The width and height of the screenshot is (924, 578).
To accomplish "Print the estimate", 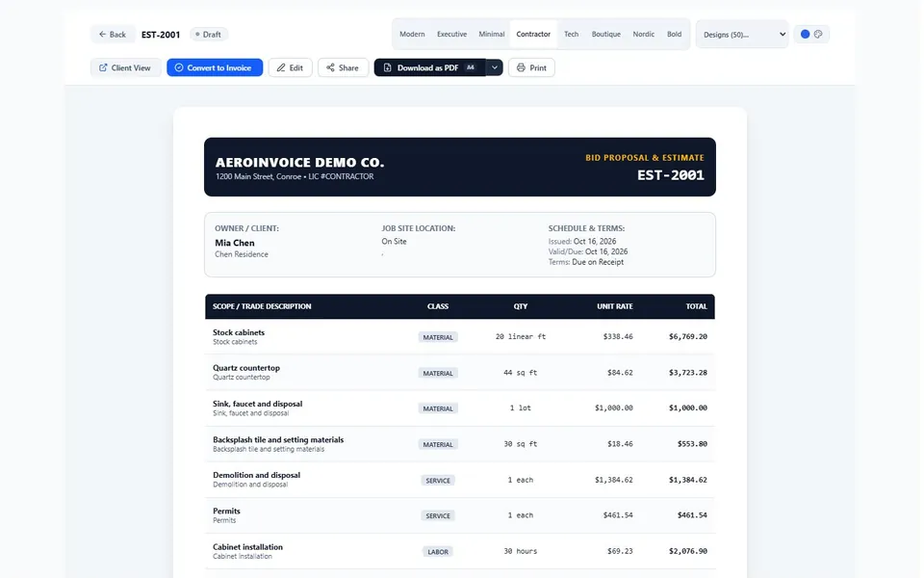I will coord(531,67).
